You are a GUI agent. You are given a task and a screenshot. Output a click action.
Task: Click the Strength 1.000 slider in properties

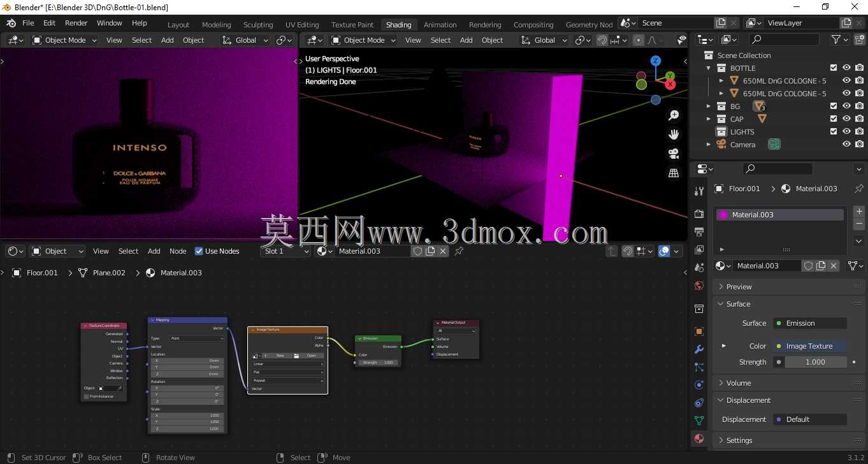point(816,362)
